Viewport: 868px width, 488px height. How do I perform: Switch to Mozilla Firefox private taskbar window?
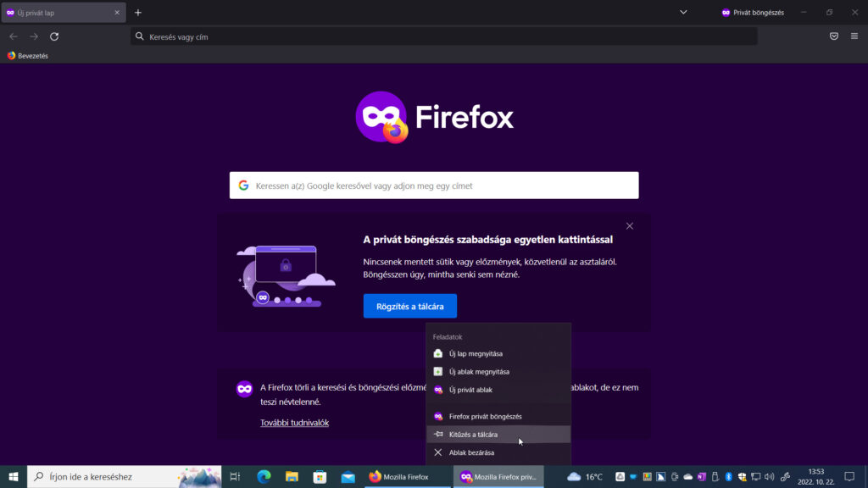[x=498, y=476]
